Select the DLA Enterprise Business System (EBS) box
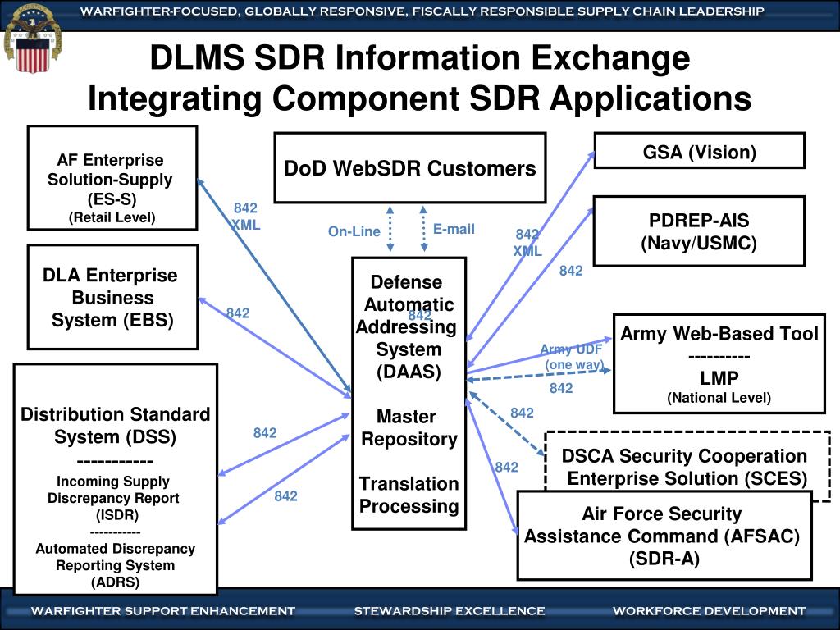Image resolution: width=840 pixels, height=630 pixels. click(x=112, y=297)
